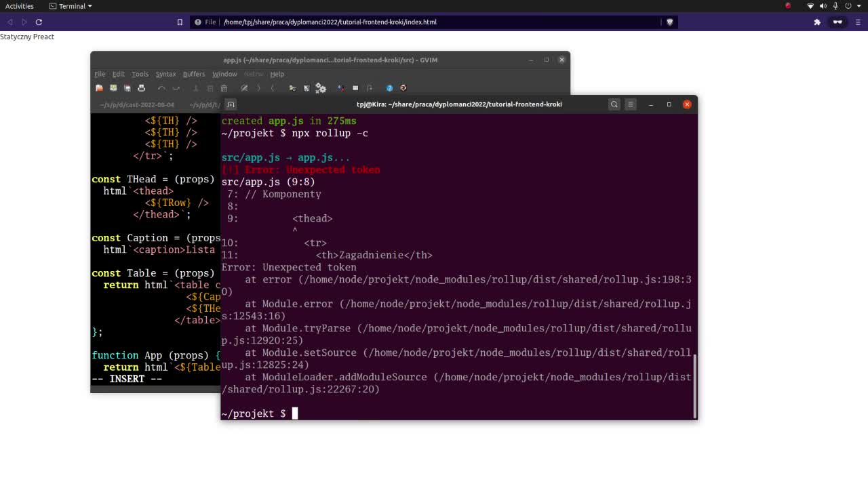Click the terminal search magnifier icon
Screen dimensions: 868x488
(x=614, y=104)
